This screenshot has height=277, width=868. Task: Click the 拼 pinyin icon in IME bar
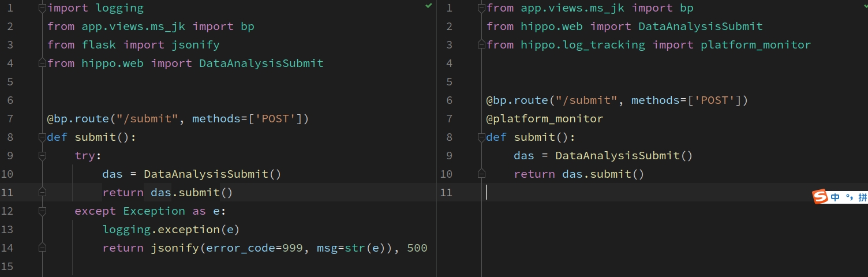click(862, 197)
